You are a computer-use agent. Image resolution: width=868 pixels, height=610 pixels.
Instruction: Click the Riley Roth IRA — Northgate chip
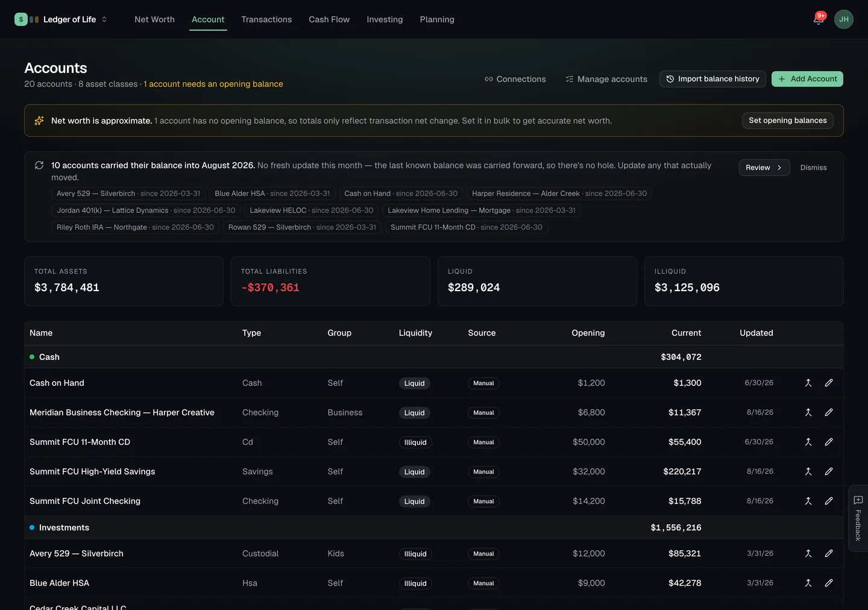tap(135, 227)
